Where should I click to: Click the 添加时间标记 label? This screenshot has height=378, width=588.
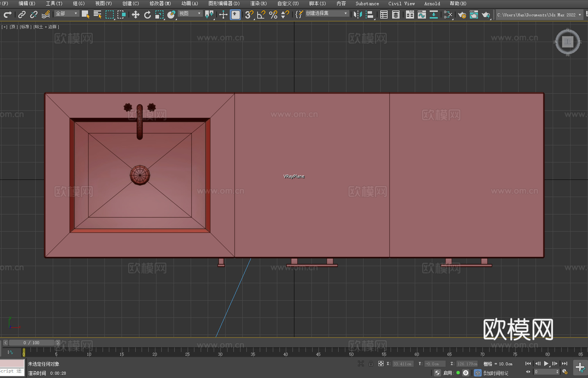pyautogui.click(x=496, y=373)
